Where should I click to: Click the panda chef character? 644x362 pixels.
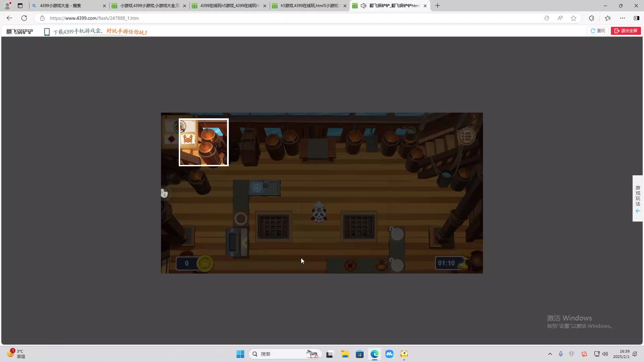pos(319,213)
